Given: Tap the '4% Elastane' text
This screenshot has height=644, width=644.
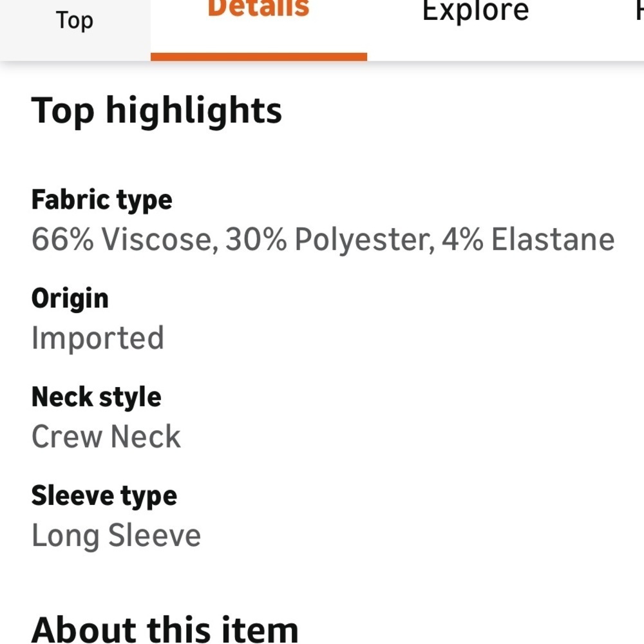Looking at the screenshot, I should pyautogui.click(x=528, y=240).
